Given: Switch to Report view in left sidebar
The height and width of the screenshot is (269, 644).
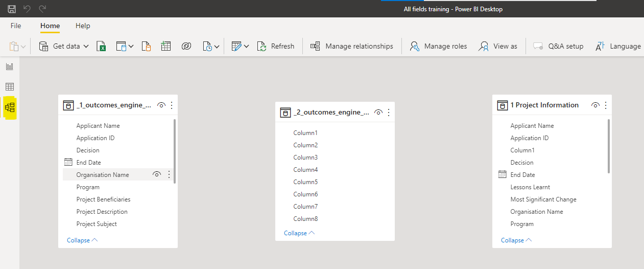Looking at the screenshot, I should pos(10,66).
